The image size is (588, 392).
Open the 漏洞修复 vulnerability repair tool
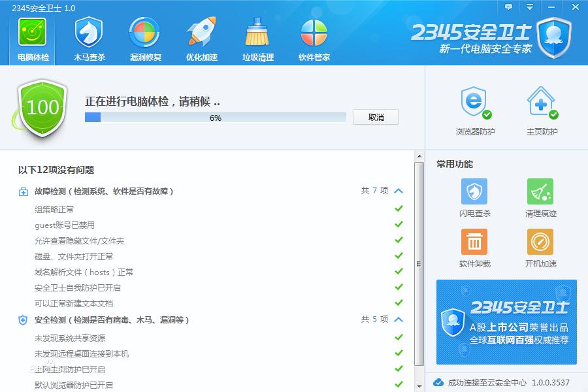pyautogui.click(x=145, y=37)
